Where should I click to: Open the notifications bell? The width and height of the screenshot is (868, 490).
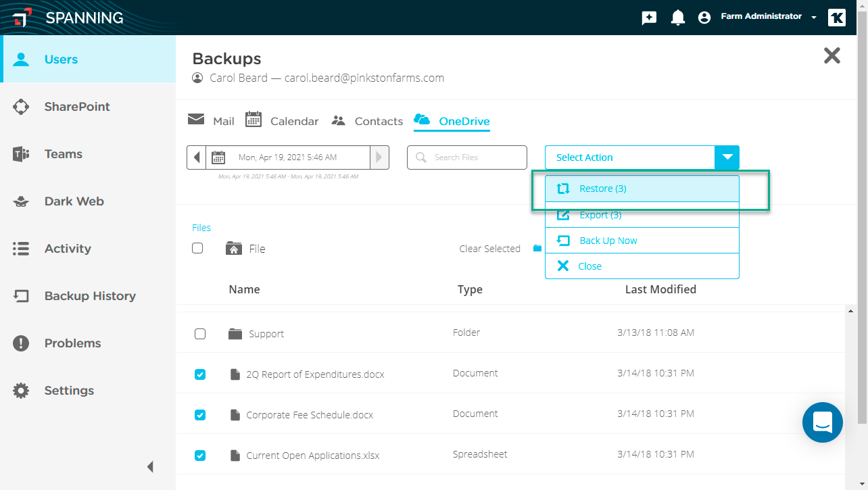coord(677,18)
